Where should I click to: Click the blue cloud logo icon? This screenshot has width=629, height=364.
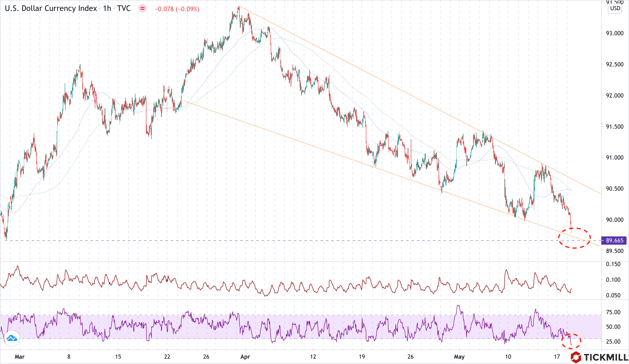click(x=12, y=338)
